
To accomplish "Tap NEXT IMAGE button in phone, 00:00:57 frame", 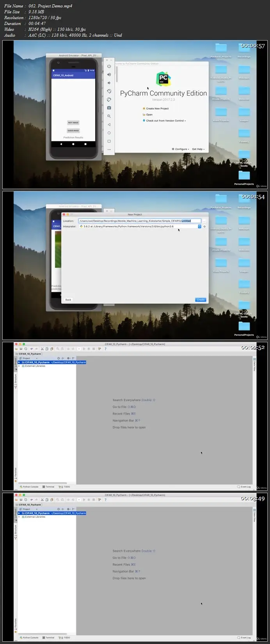I will pos(73,122).
